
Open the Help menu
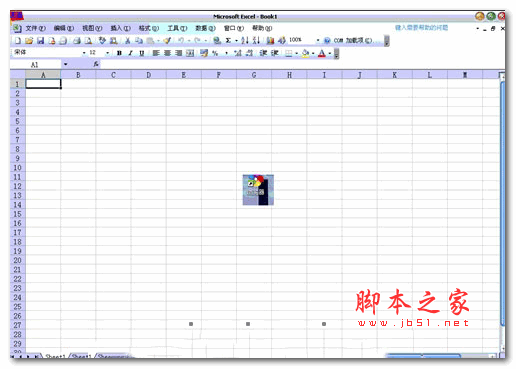tap(262, 28)
